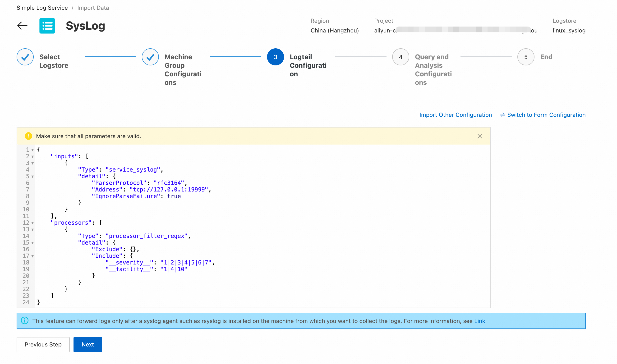Click the Machine Group Configurations checkmark circle
This screenshot has width=617, height=364.
pos(150,57)
